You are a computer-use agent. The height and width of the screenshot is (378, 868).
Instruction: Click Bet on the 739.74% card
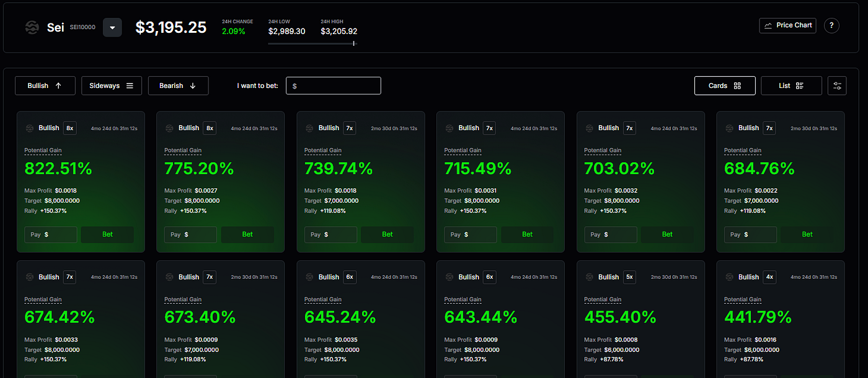(387, 234)
